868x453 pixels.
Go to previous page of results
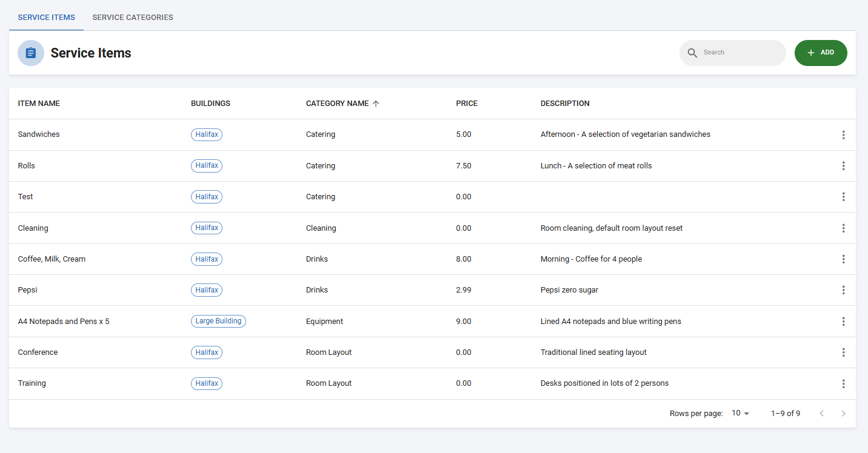pos(821,414)
